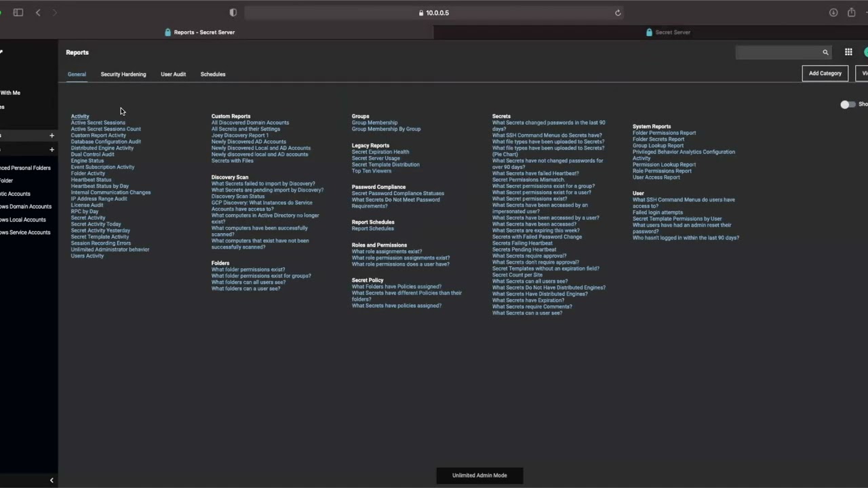
Task: Open the Folder Permissions Report
Action: (664, 133)
